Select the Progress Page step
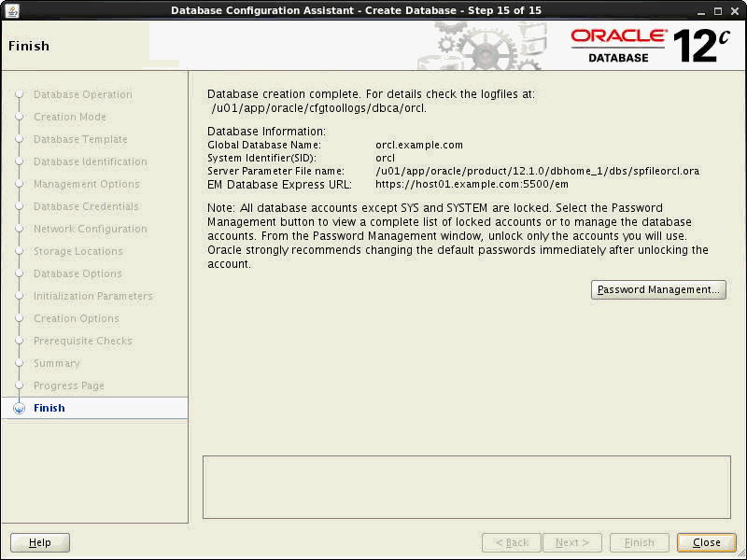Image resolution: width=747 pixels, height=560 pixels. 68,385
